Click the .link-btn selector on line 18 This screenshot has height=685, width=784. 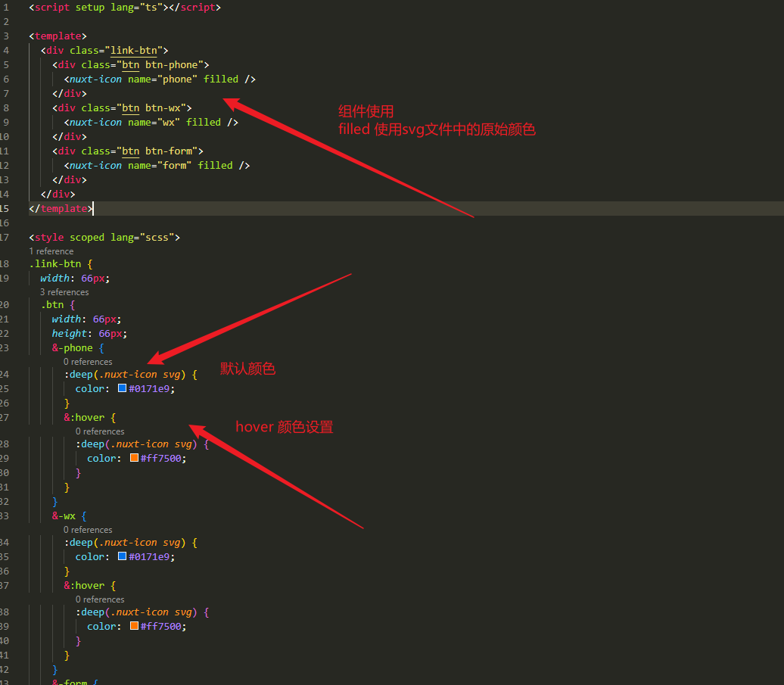coord(55,263)
